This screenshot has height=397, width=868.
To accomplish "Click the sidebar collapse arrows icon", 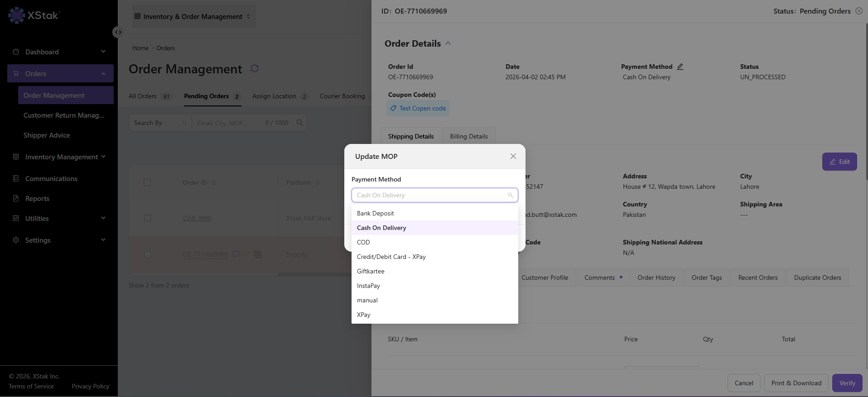I will point(118,32).
